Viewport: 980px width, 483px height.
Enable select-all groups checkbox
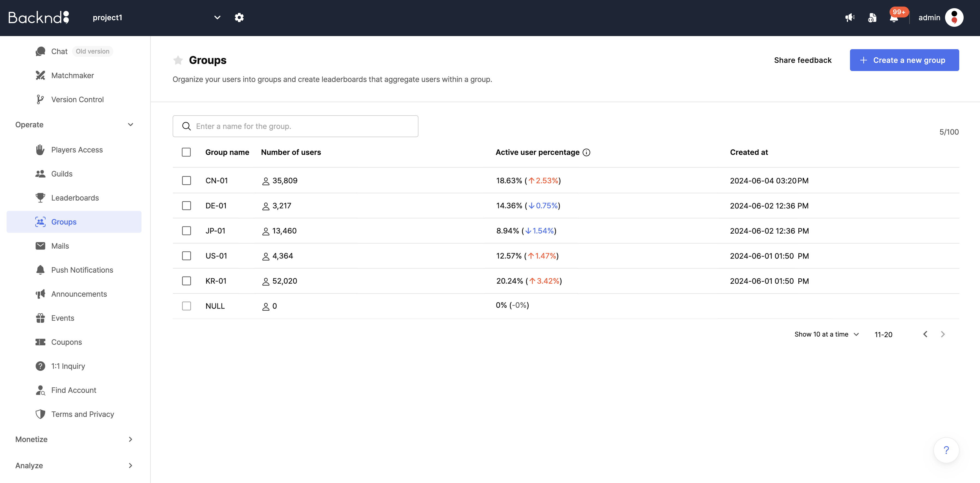[x=186, y=152]
